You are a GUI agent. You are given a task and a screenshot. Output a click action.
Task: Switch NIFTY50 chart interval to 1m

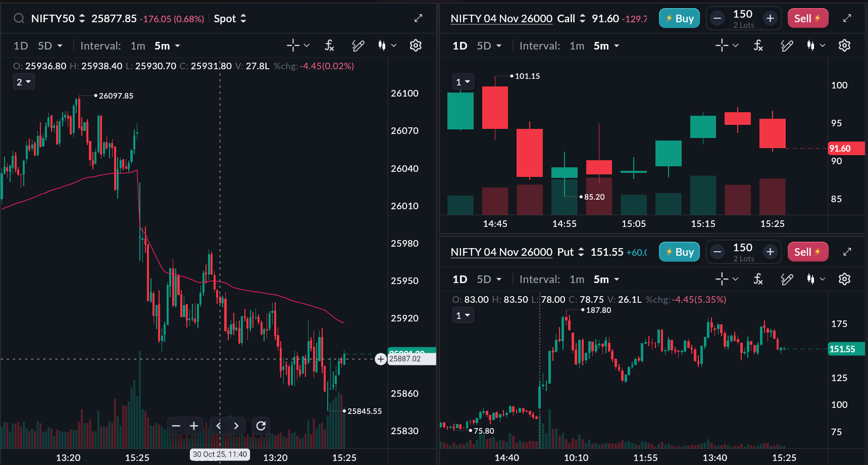click(x=138, y=46)
